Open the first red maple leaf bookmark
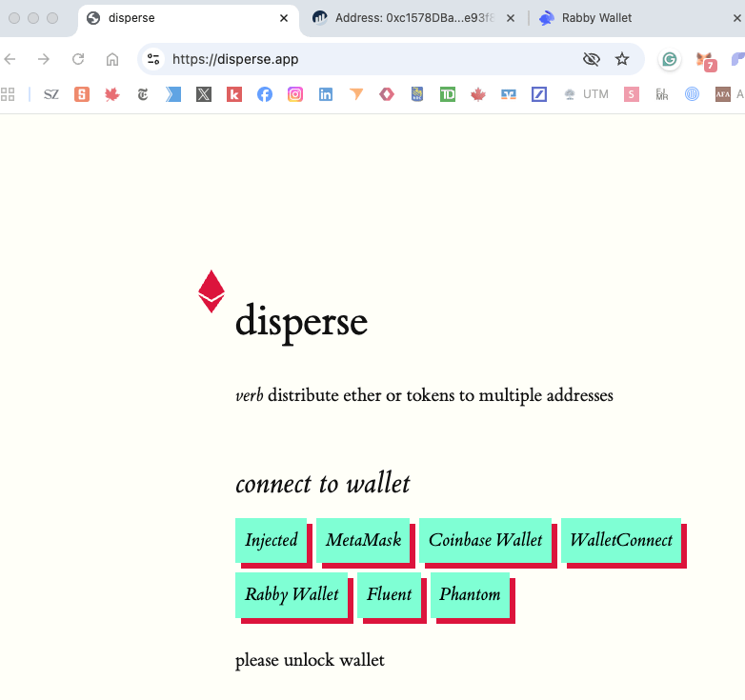 click(112, 94)
